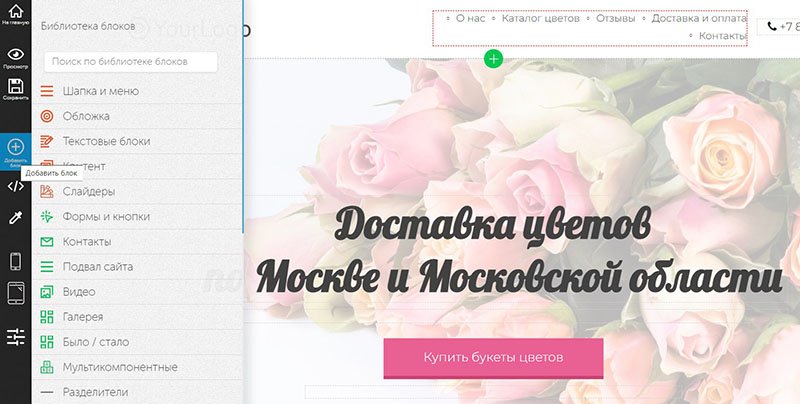Click the Библиотека блоков panel title

(x=88, y=26)
